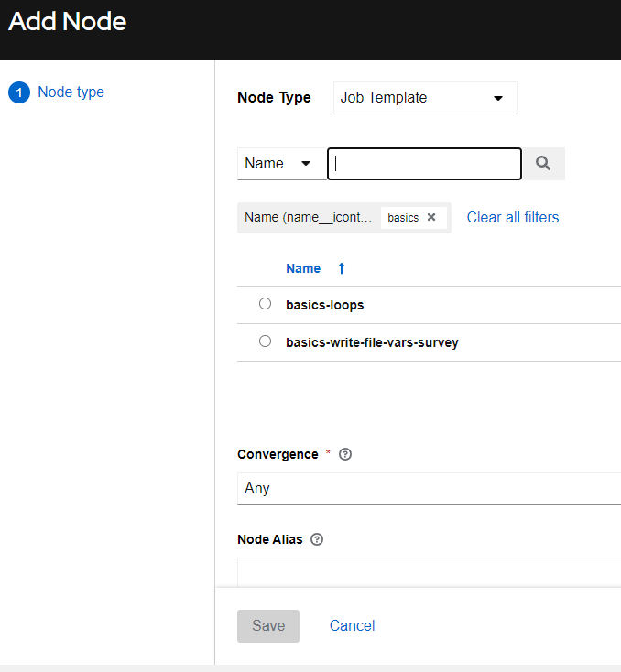Open the Convergence help tooltip icon
Viewport: 621px width, 672px height.
pos(345,454)
